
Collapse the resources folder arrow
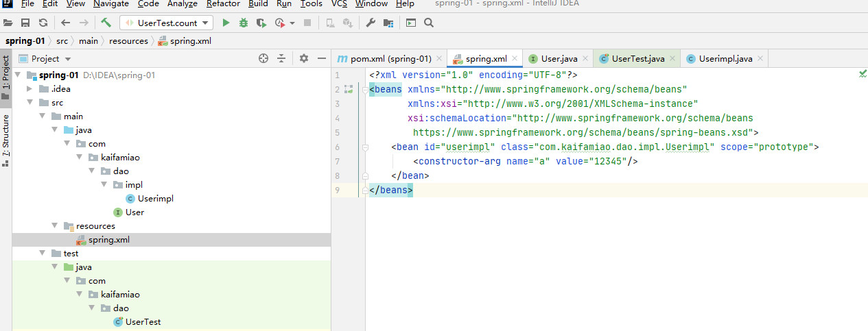coord(54,225)
